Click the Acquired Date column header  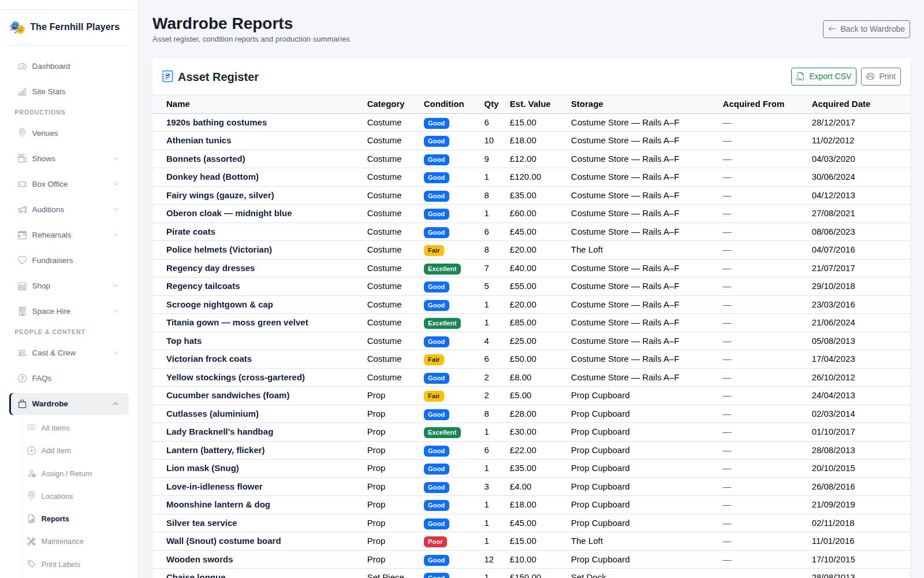841,104
